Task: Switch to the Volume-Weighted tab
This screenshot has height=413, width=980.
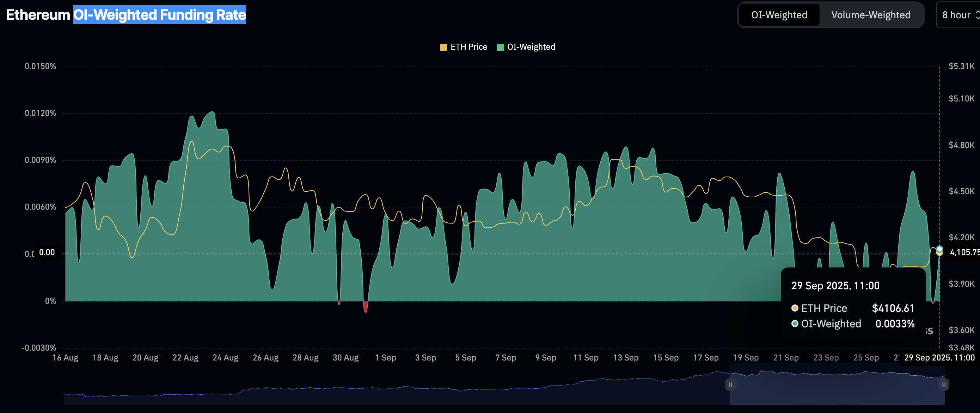Action: [x=870, y=15]
